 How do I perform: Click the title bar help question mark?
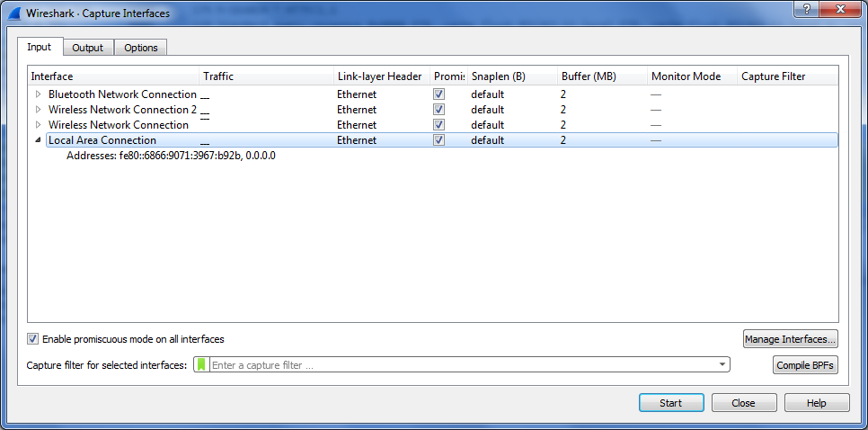click(808, 9)
